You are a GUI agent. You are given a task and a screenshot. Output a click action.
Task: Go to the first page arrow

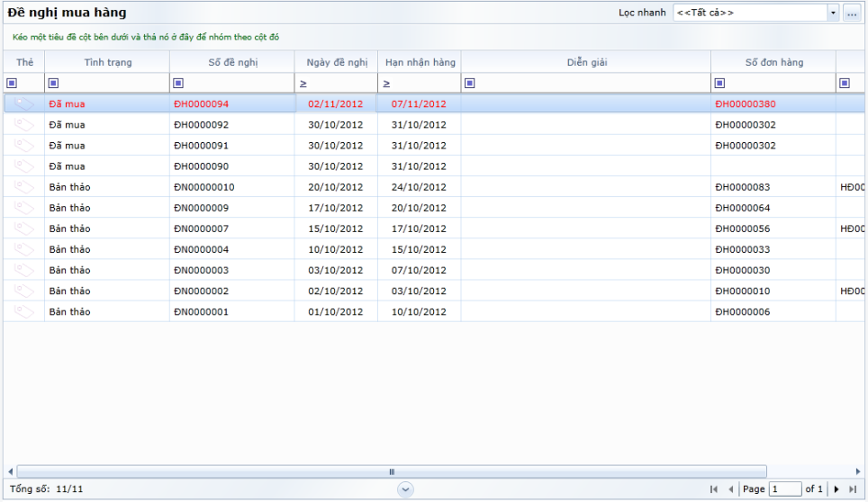pyautogui.click(x=714, y=489)
